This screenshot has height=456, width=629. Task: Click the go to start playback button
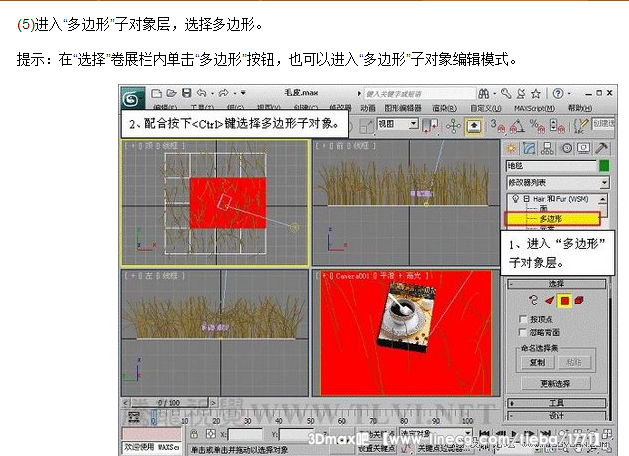pos(484,434)
